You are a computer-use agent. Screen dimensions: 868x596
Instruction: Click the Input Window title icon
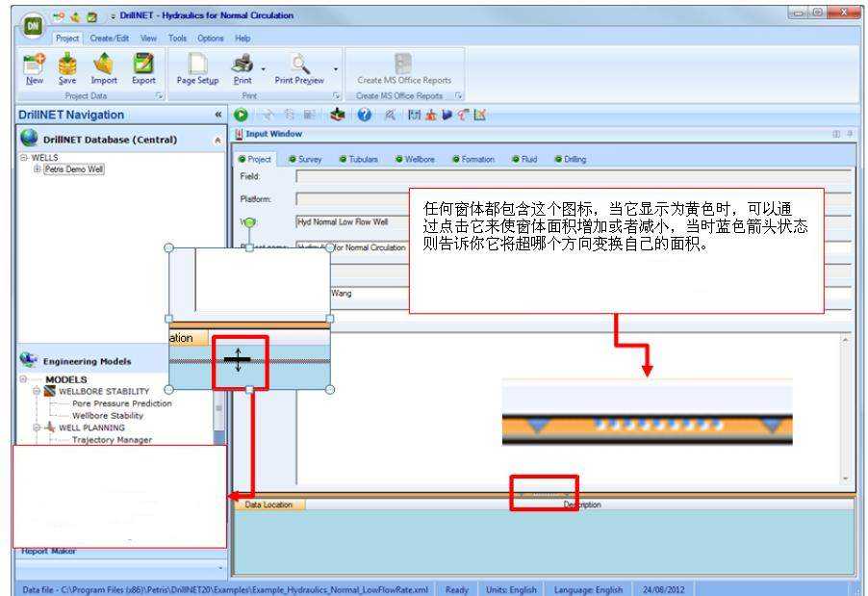click(x=240, y=134)
